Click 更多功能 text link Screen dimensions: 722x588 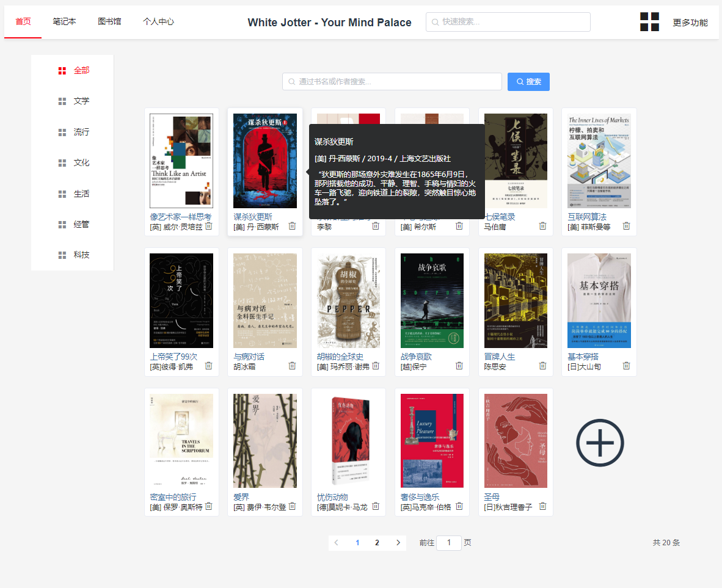coord(690,23)
